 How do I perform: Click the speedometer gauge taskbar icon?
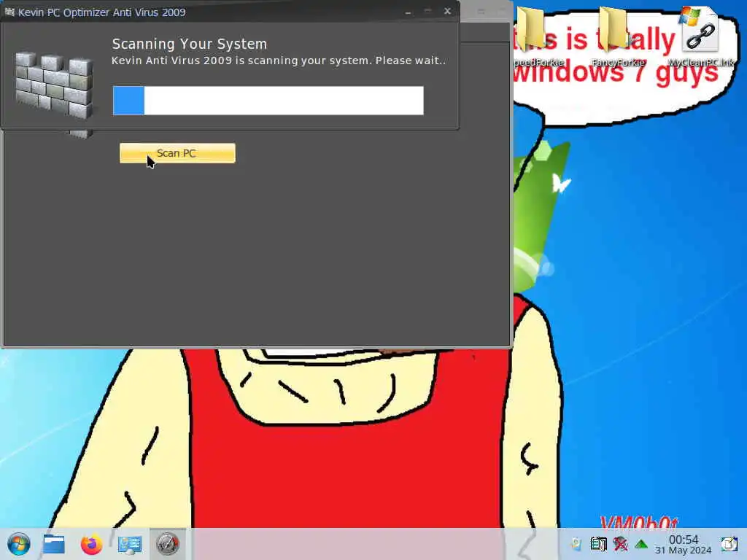coord(168,544)
